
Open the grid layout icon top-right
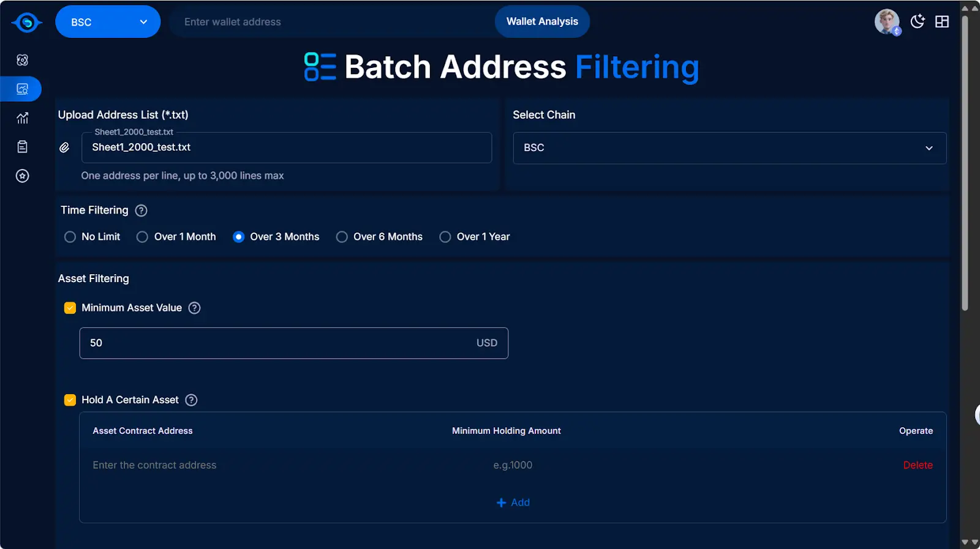point(942,21)
